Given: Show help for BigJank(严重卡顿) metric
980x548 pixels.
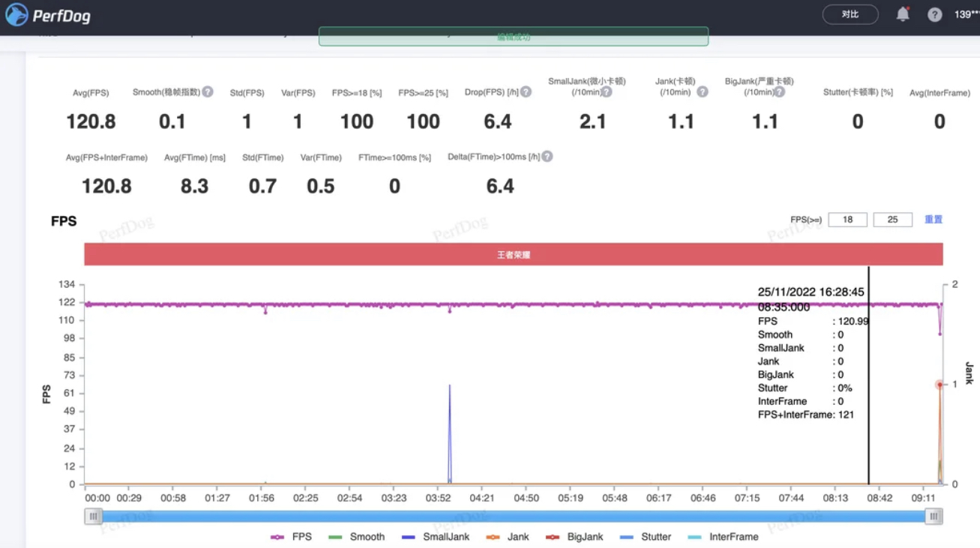Looking at the screenshot, I should click(x=779, y=91).
